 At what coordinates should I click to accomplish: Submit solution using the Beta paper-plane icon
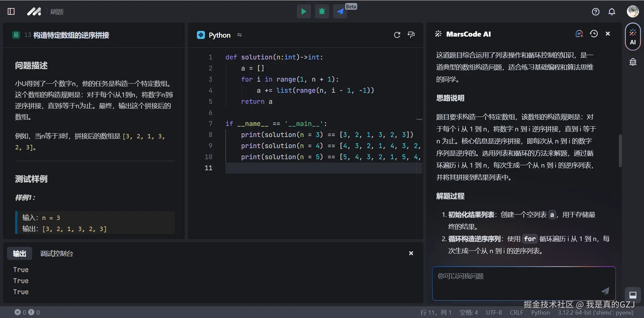[340, 12]
